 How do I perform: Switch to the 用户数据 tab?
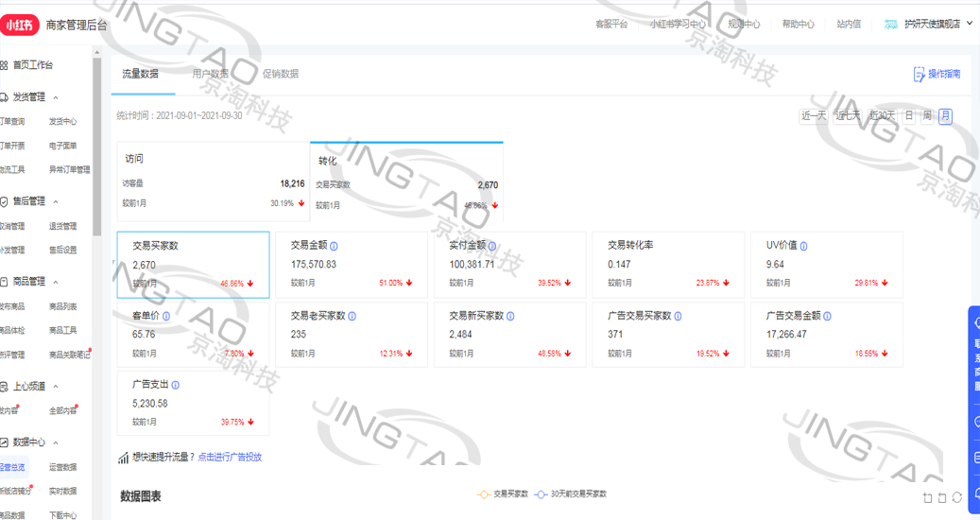[210, 74]
